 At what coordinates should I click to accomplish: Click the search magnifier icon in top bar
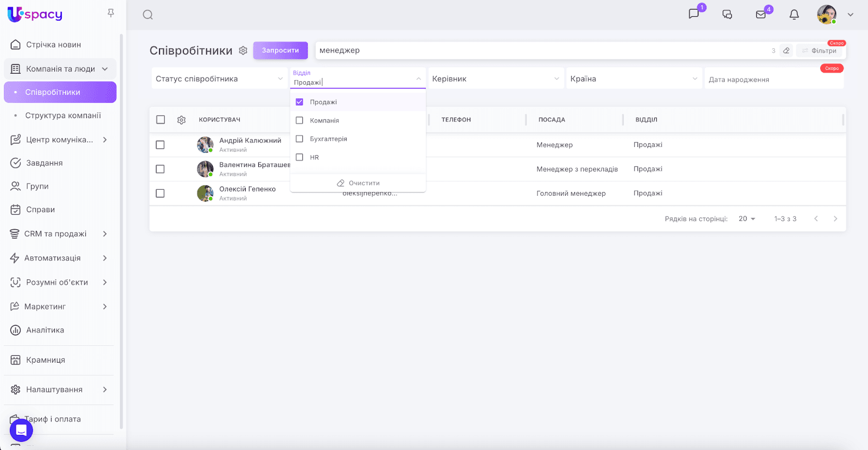tap(148, 15)
